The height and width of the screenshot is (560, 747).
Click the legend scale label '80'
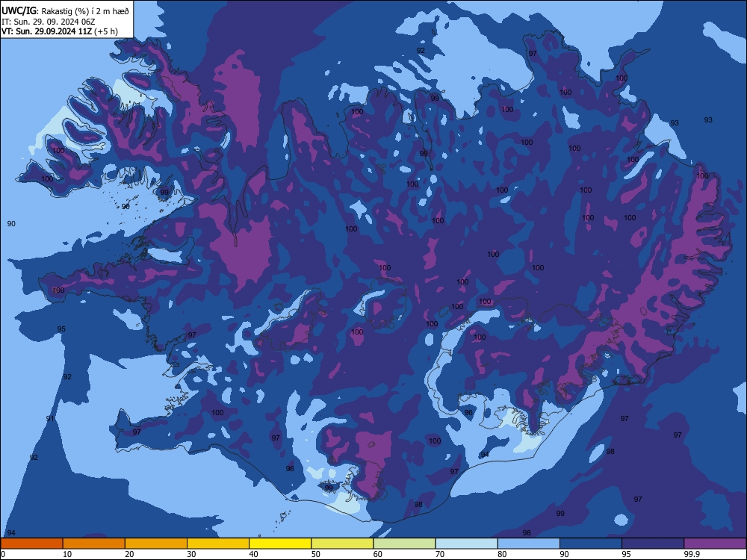click(502, 554)
